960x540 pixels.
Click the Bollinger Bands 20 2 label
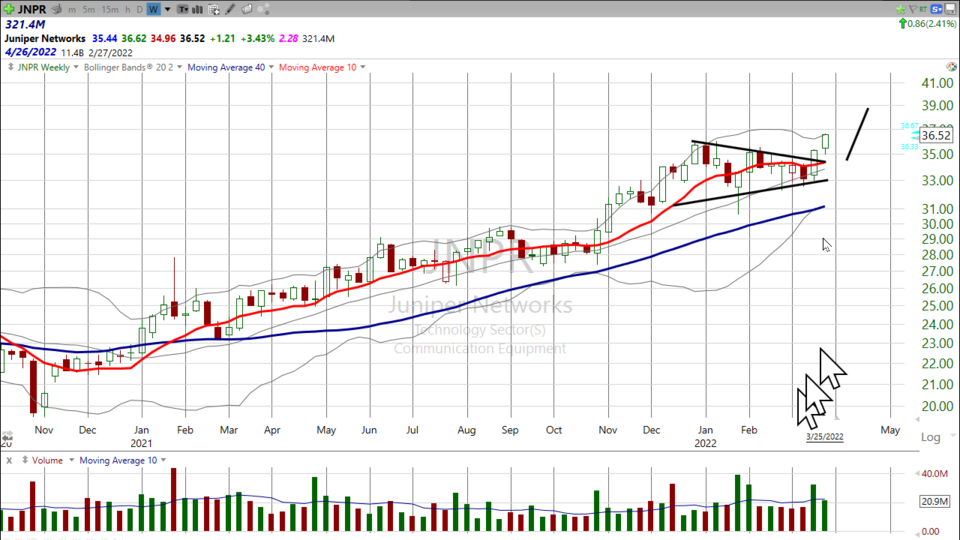[129, 67]
